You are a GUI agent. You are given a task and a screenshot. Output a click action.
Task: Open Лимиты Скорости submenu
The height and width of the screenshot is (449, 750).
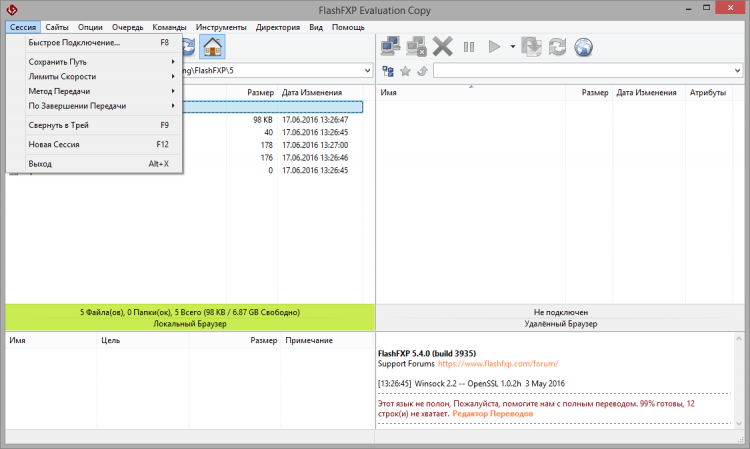pos(101,77)
